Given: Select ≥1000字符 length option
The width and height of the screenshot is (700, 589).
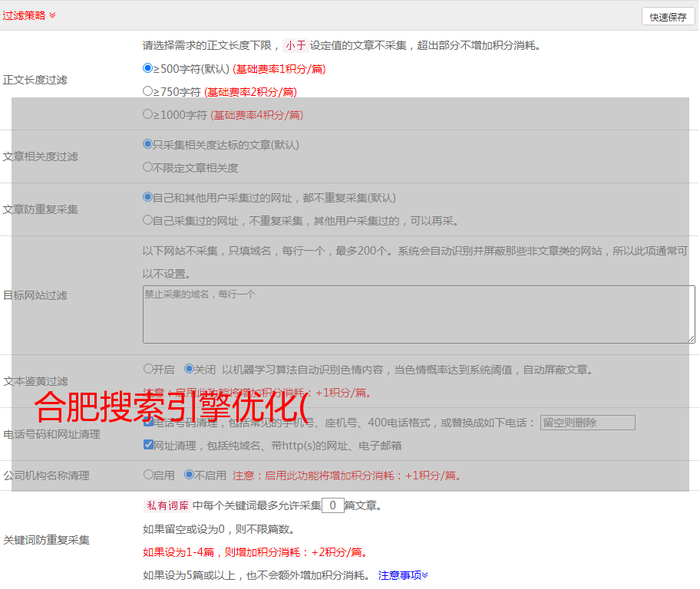Looking at the screenshot, I should click(x=148, y=114).
